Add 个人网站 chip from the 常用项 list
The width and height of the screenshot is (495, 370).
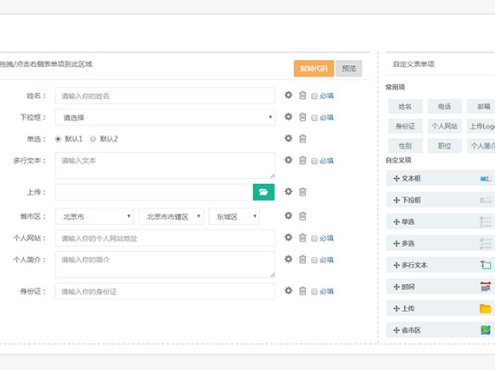(444, 126)
